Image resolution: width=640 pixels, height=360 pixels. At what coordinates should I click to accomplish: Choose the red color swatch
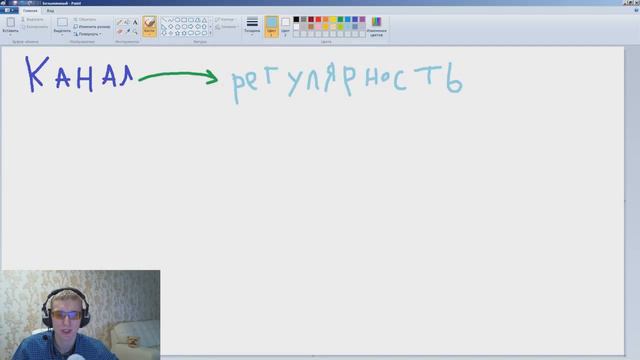(x=318, y=19)
